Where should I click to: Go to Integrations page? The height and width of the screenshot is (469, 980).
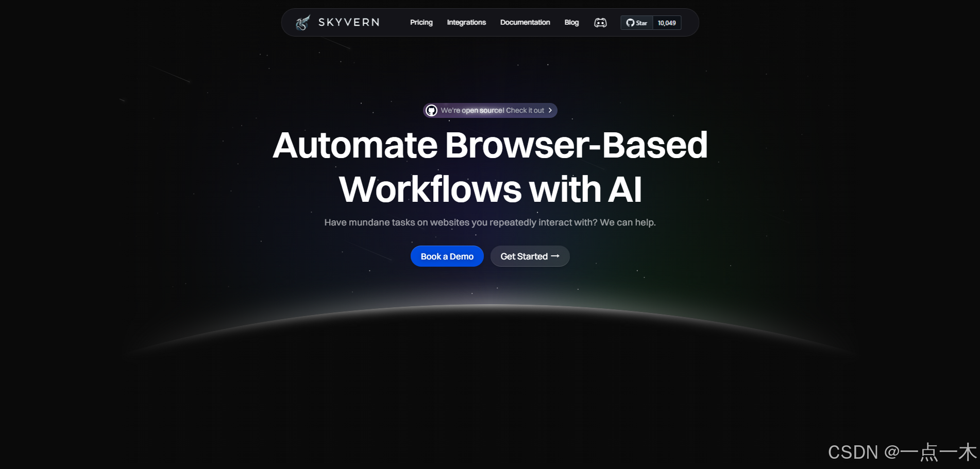(466, 22)
